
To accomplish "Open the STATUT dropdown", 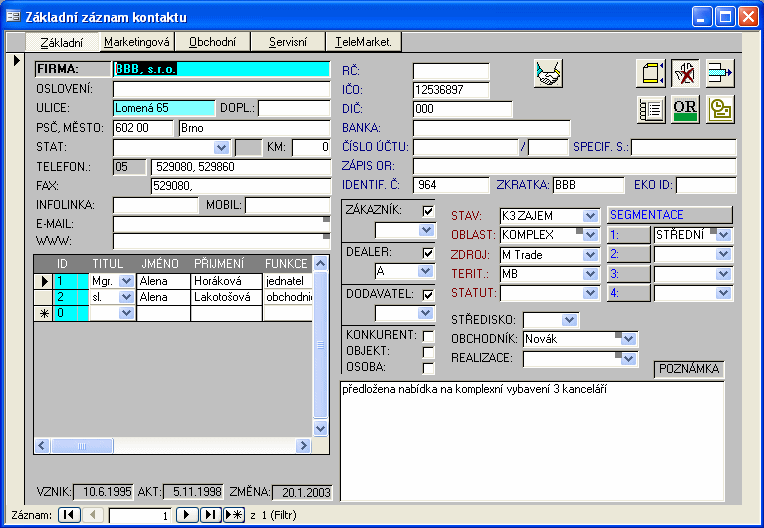I will pos(591,293).
